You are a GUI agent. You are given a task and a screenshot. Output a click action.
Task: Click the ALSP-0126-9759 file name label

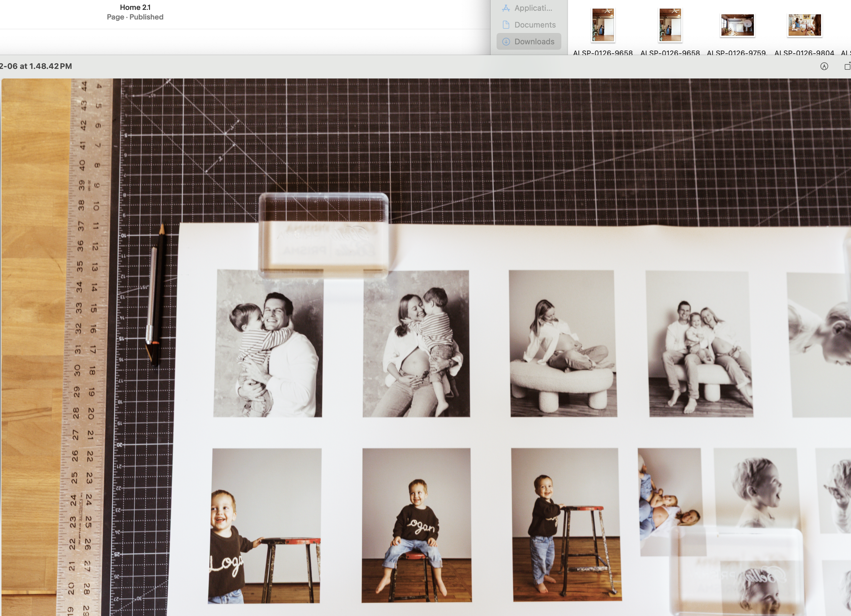click(x=737, y=53)
